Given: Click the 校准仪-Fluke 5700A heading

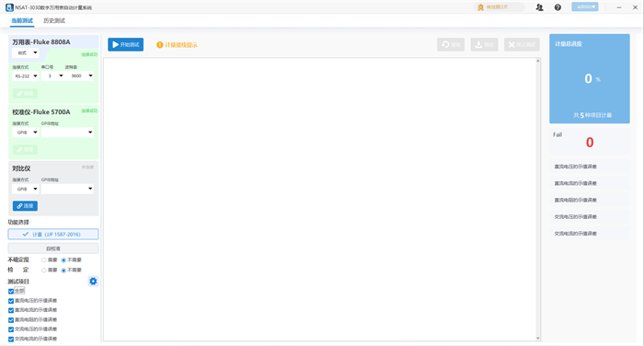Looking at the screenshot, I should tap(41, 111).
